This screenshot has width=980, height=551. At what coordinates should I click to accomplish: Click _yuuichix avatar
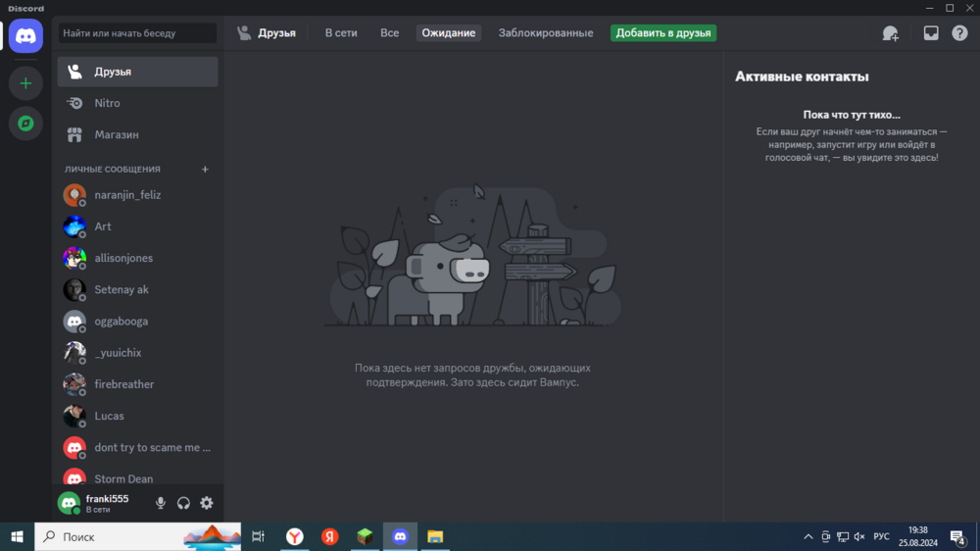(x=74, y=353)
